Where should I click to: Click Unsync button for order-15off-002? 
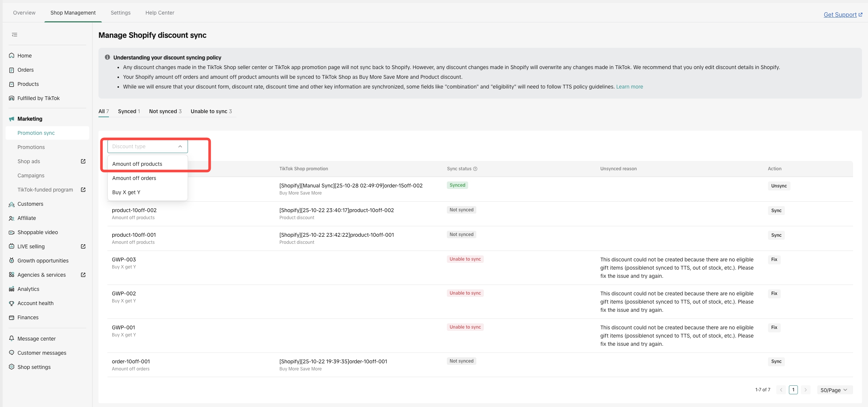pos(779,186)
